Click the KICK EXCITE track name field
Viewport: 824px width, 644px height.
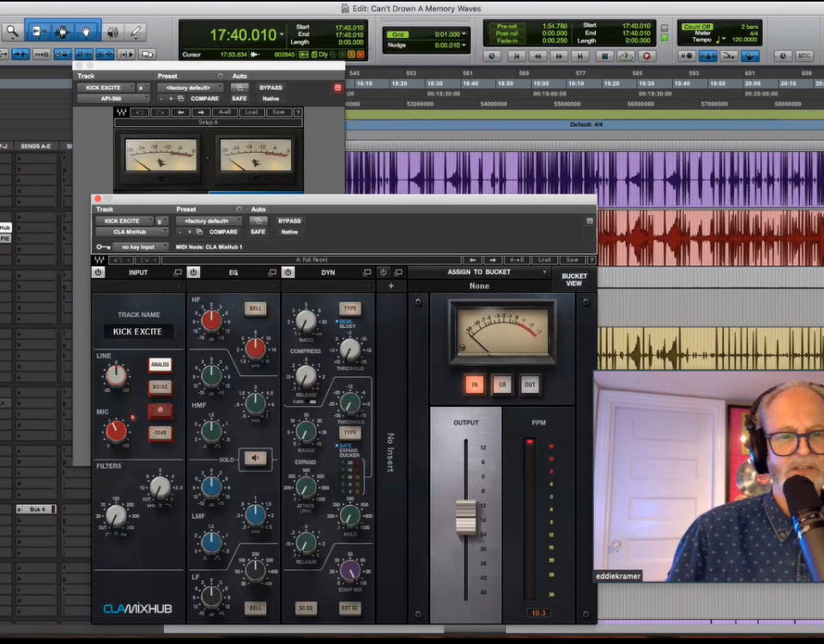138,331
